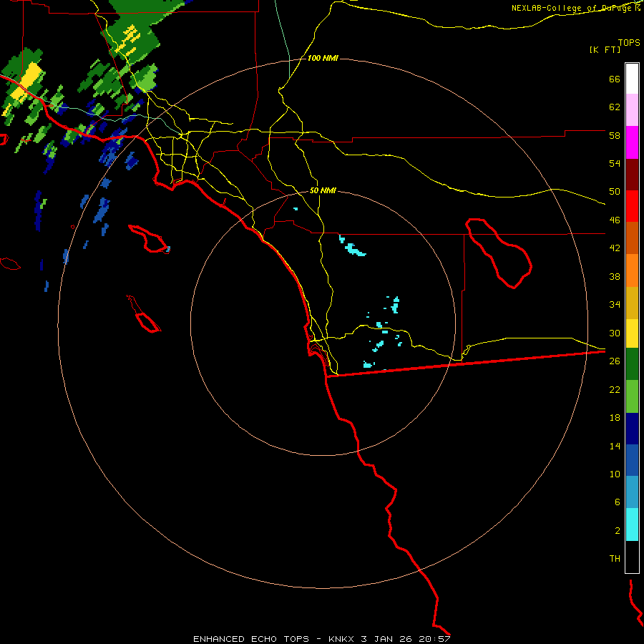The image size is (644, 644).
Task: Click the dark red (maroon) legend swatch
Action: coord(632,175)
